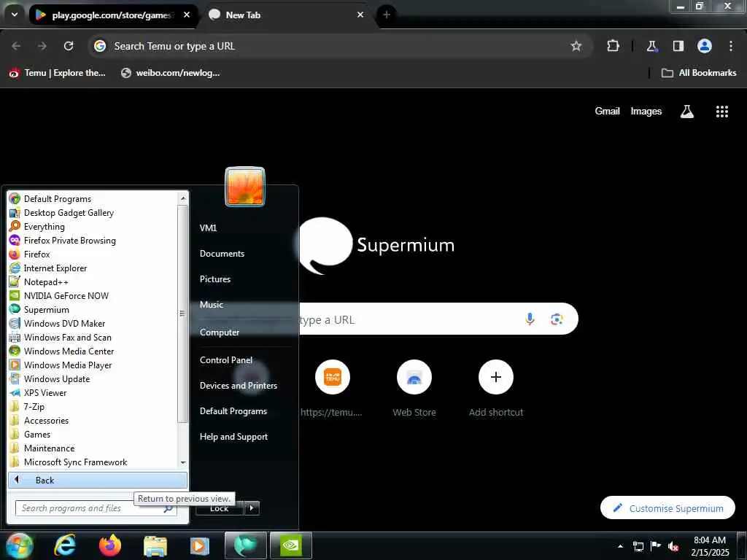Open Pictures from the Start menu
The width and height of the screenshot is (747, 560).
[x=215, y=279]
